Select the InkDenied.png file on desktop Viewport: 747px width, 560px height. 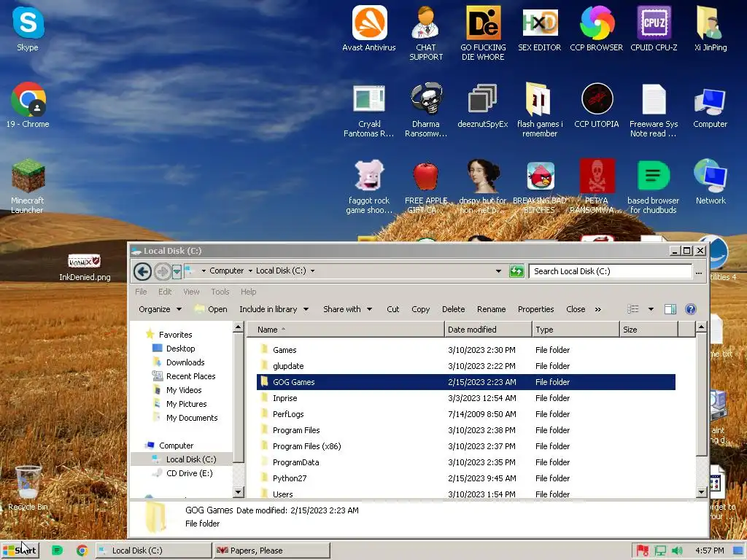point(85,267)
